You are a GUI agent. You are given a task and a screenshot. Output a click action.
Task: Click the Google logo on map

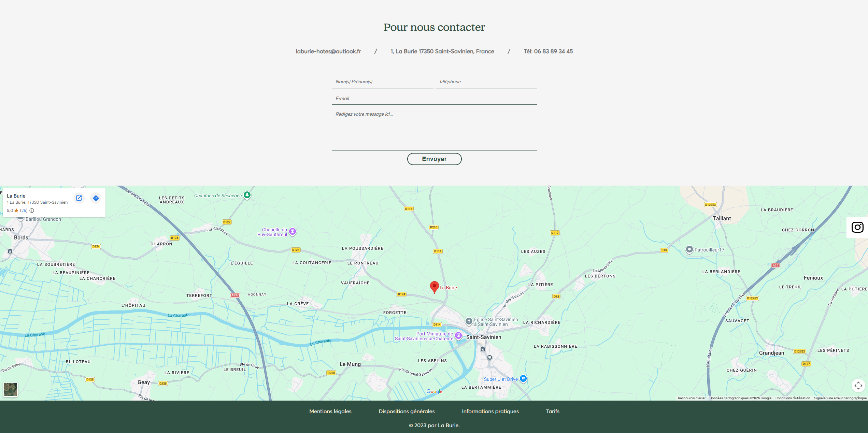click(435, 391)
